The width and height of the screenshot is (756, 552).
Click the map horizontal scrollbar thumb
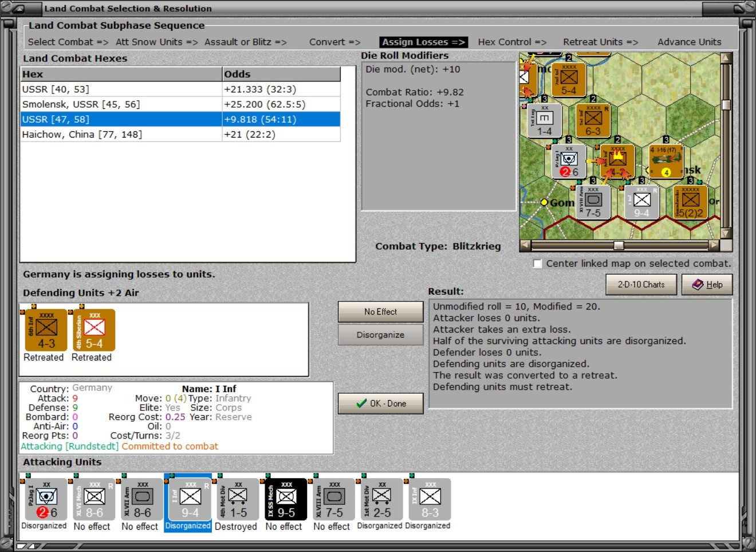(619, 245)
